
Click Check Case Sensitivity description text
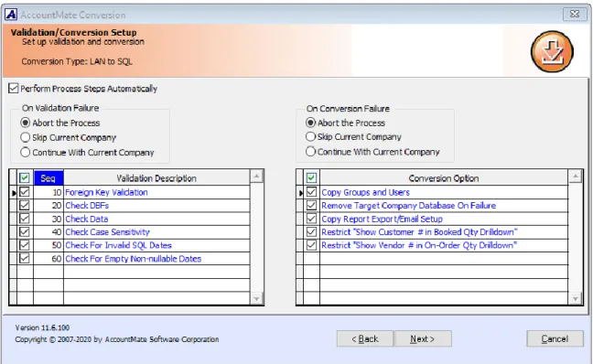click(x=107, y=232)
